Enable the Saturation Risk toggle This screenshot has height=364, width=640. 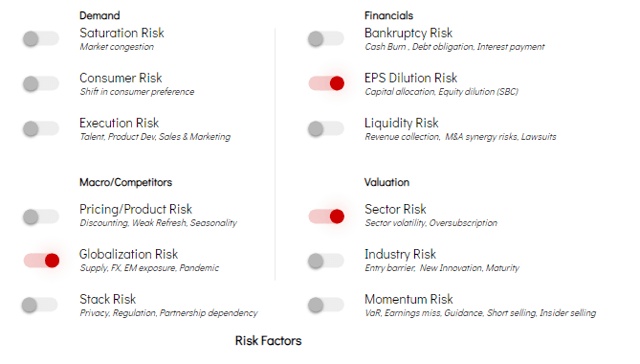coord(41,39)
